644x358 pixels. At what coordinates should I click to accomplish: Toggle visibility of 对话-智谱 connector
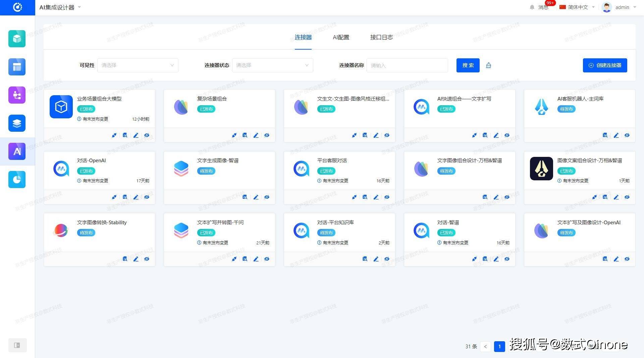coord(507,259)
